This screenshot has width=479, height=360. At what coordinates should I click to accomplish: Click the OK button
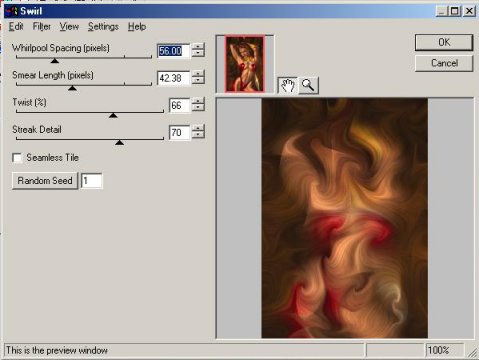[444, 42]
